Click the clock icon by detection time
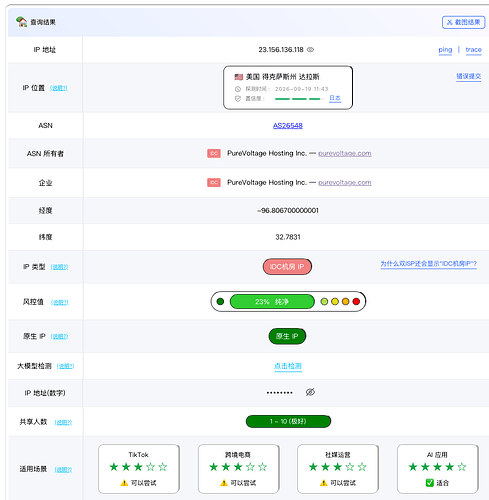The image size is (489, 500). [x=238, y=89]
